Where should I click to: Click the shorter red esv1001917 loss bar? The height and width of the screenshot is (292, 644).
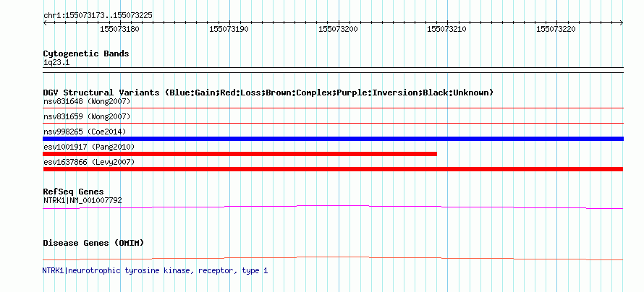coord(240,154)
